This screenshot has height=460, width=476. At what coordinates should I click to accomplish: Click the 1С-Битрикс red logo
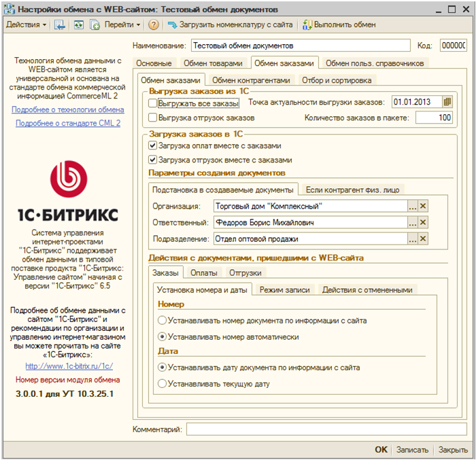pos(69,179)
